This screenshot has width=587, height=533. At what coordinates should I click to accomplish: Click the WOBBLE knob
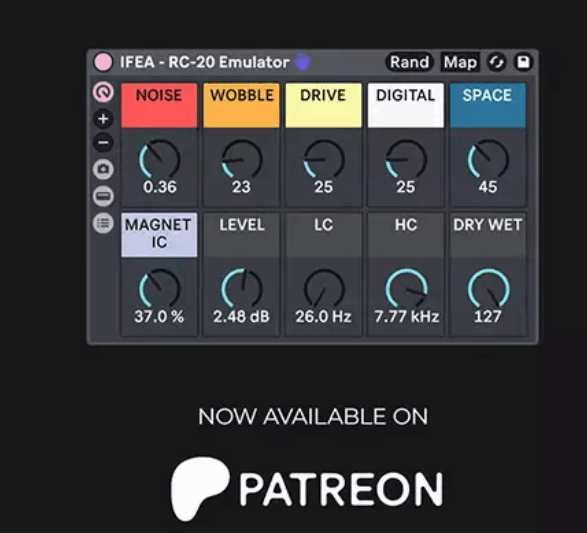click(242, 159)
